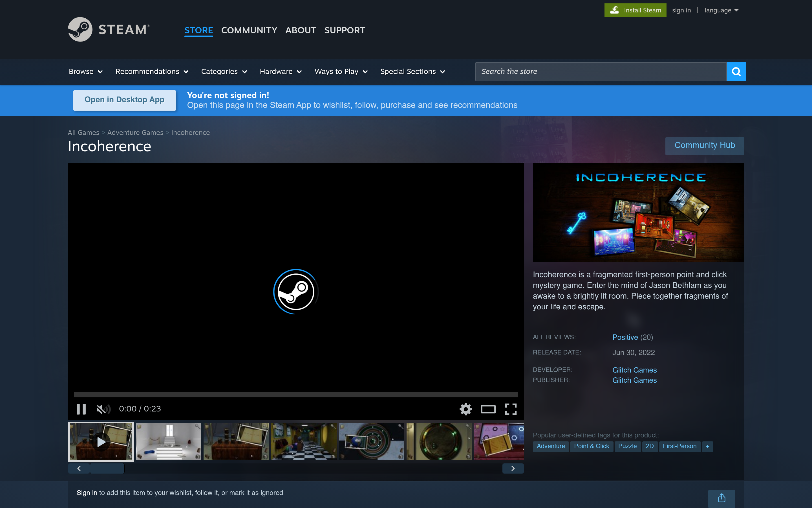Open the language dropdown
The image size is (812, 508).
point(721,10)
